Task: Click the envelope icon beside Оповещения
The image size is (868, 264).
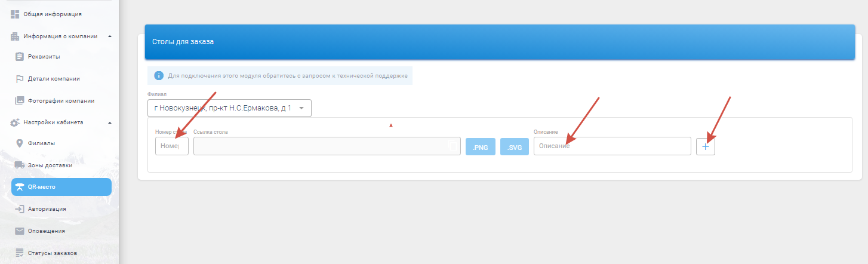Action: [x=20, y=231]
